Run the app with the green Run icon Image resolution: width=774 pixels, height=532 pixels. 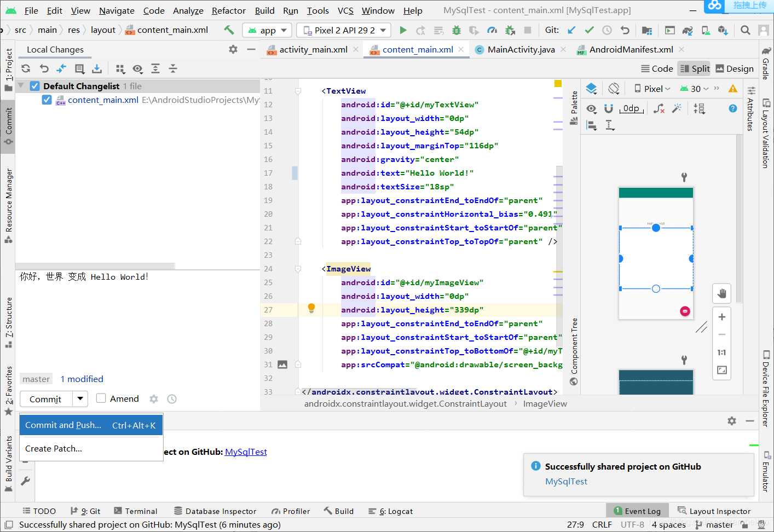pos(403,30)
